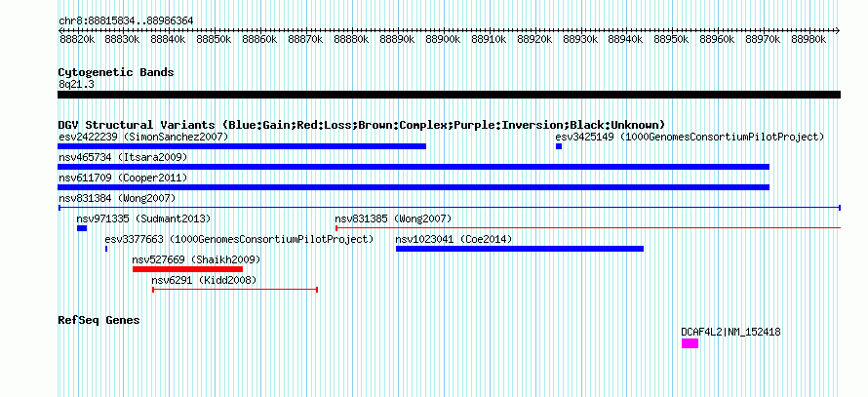
Task: Click the 88820k ruler tick label
Action: tap(77, 39)
